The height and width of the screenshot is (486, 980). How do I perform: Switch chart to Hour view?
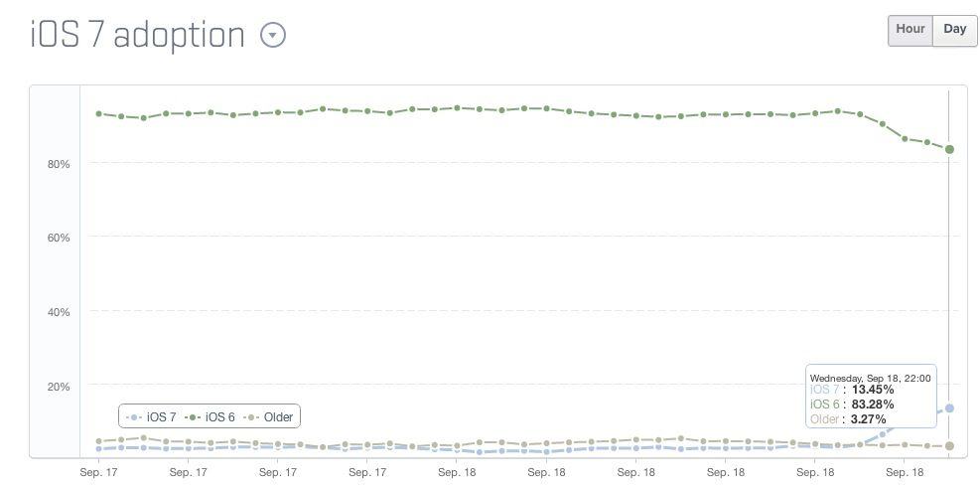pyautogui.click(x=910, y=30)
